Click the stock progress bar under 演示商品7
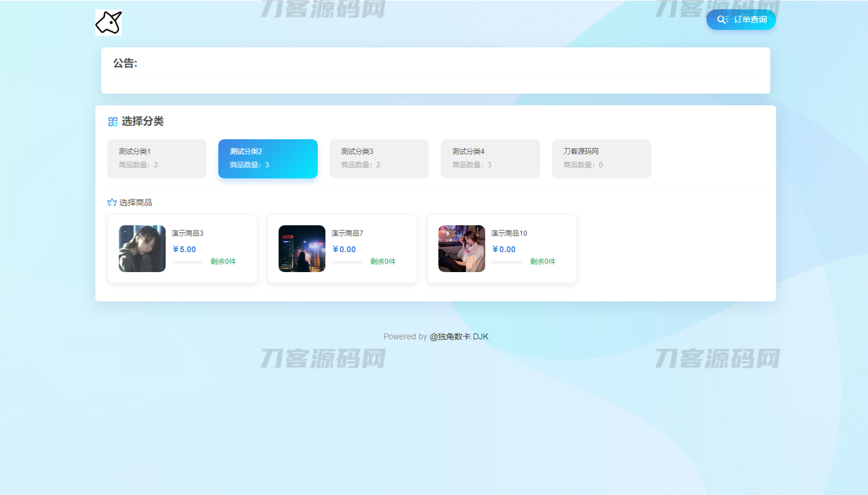The width and height of the screenshot is (868, 495). (x=347, y=262)
